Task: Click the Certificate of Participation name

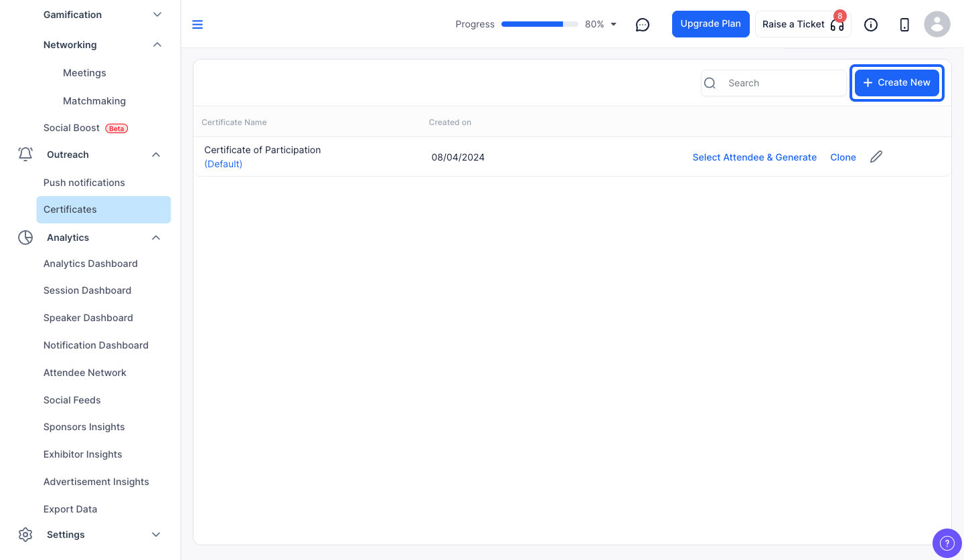Action: (x=262, y=150)
